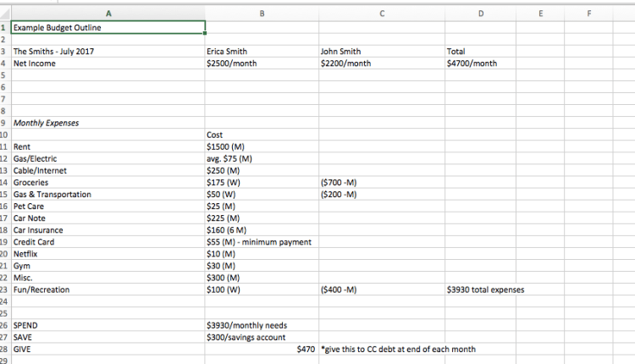The height and width of the screenshot is (364, 635).
Task: Click the '$4700/month' total cell
Action: coord(482,63)
